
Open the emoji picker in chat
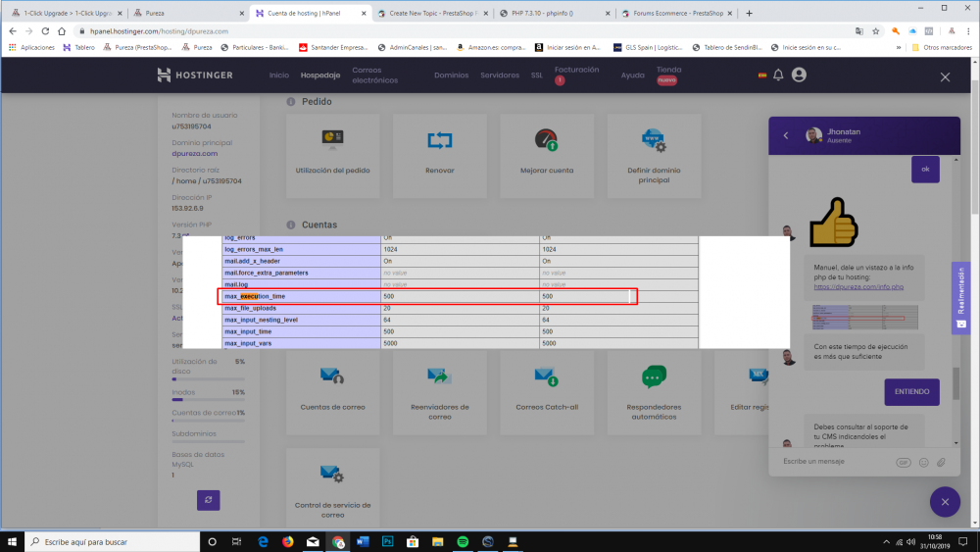[924, 463]
